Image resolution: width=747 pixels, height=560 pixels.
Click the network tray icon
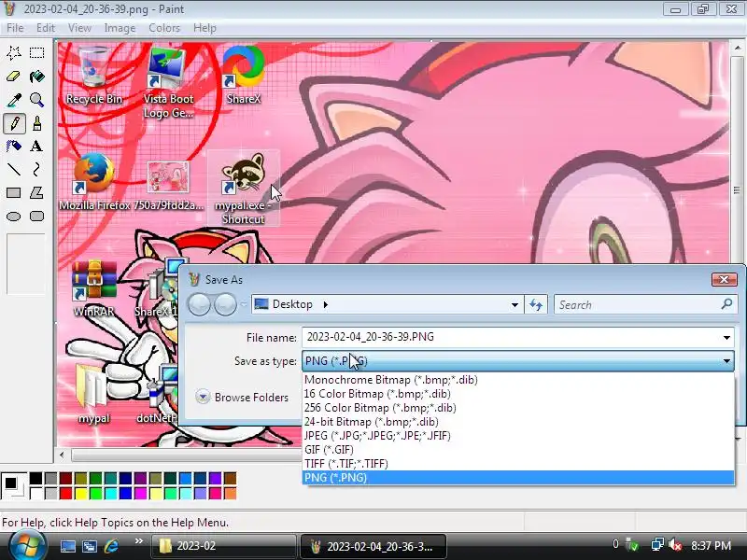click(657, 545)
